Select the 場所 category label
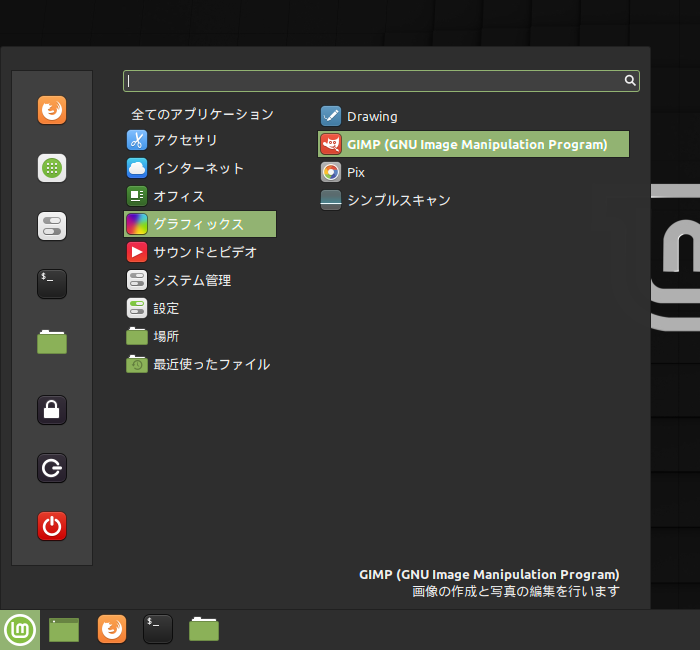Viewport: 700px width, 650px height. tap(166, 336)
